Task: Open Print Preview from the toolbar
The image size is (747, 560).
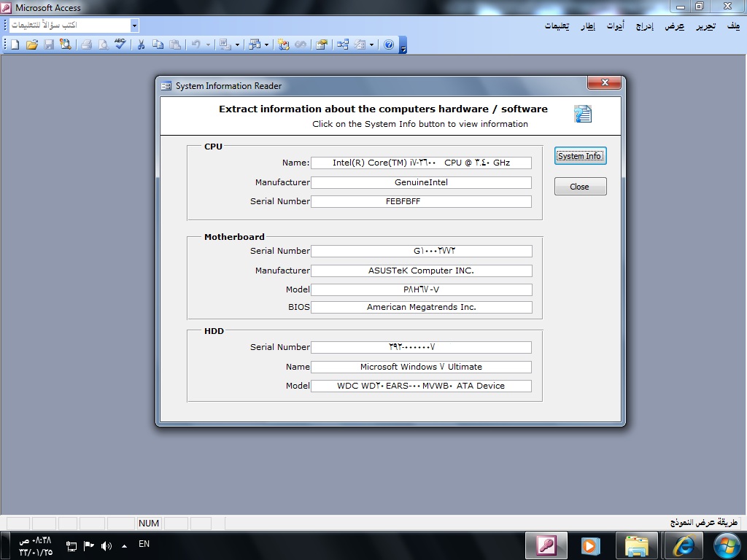Action: pos(103,44)
